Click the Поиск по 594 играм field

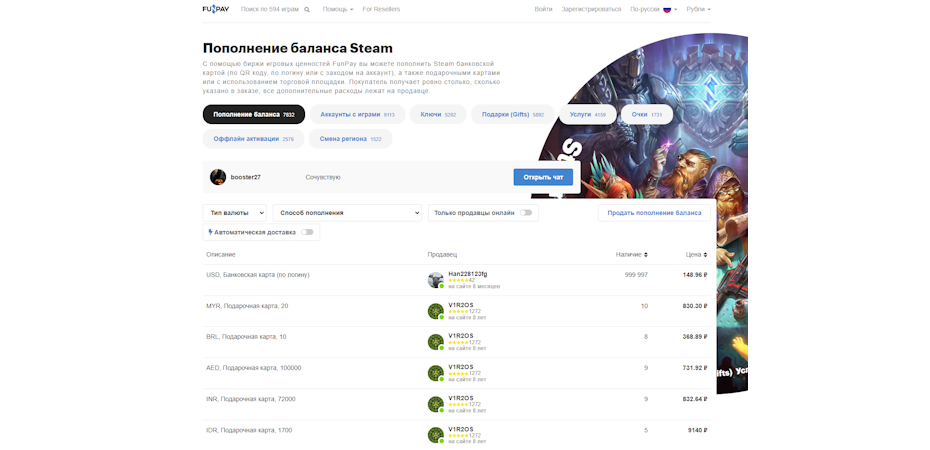coord(268,9)
